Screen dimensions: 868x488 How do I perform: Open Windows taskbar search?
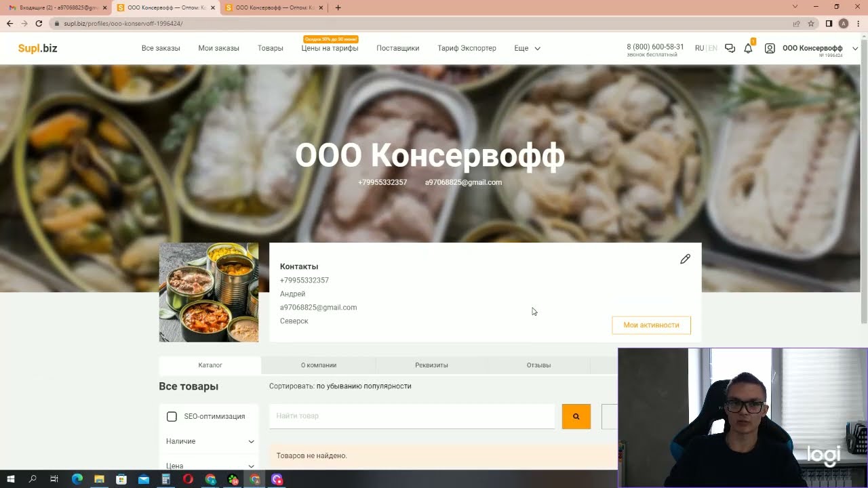(x=33, y=479)
